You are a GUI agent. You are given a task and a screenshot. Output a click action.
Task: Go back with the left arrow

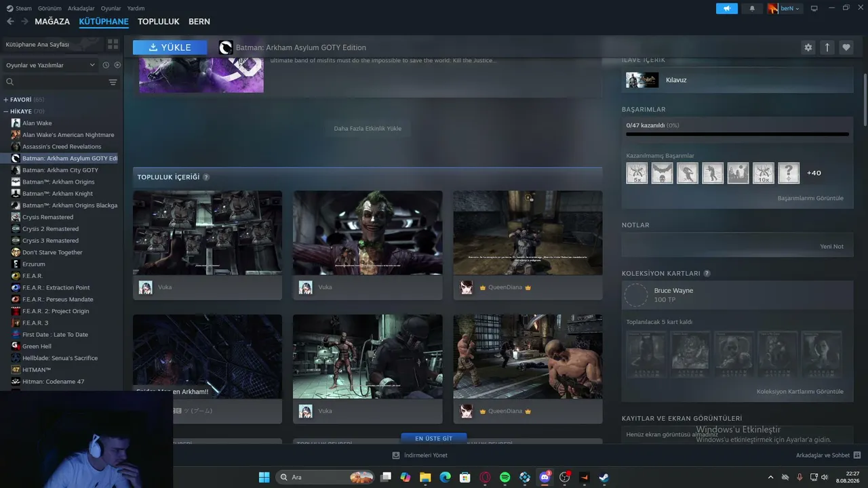(10, 22)
